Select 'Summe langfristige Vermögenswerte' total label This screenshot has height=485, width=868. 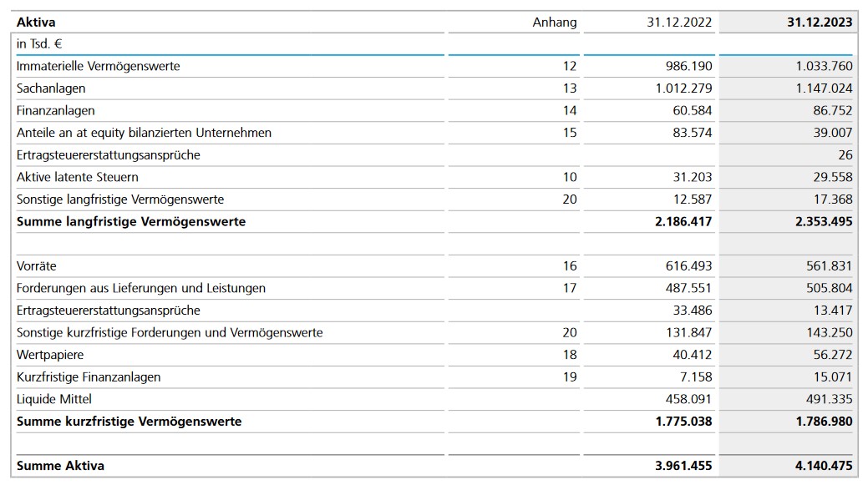coord(131,222)
